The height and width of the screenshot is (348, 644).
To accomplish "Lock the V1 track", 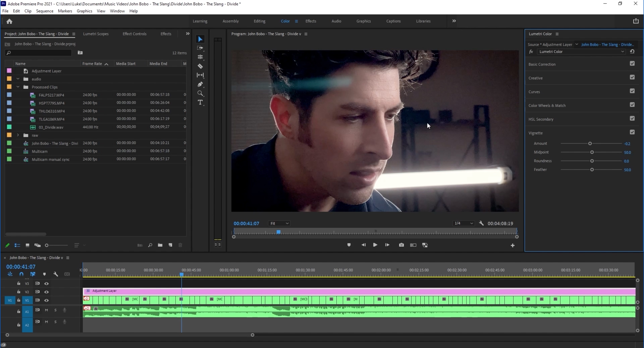I will (19, 300).
